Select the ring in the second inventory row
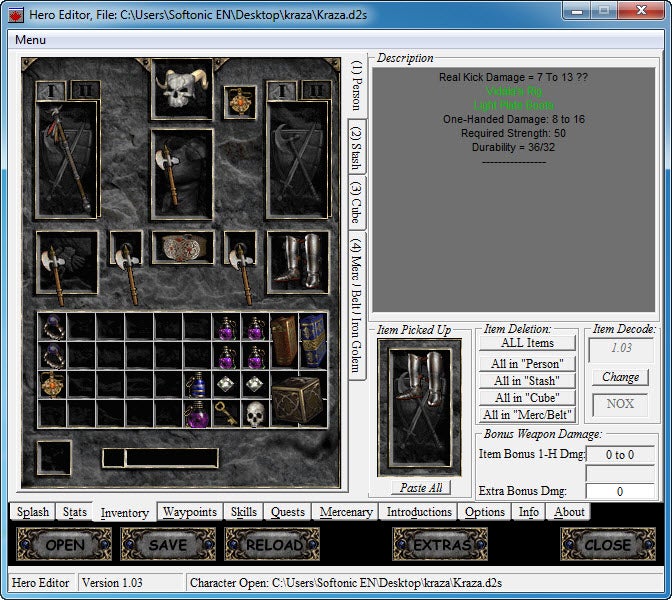This screenshot has height=600, width=672. [52, 356]
